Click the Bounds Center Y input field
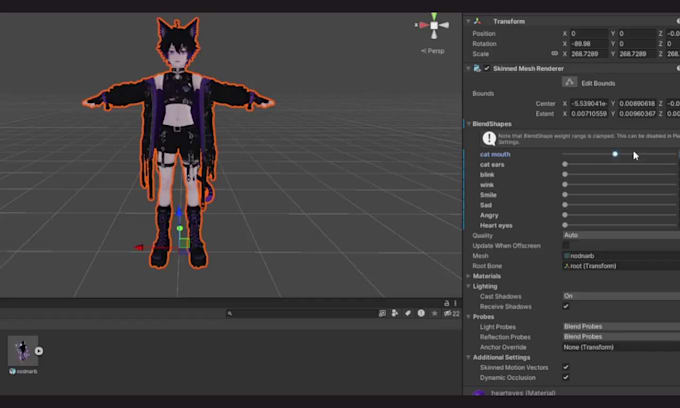 (637, 103)
